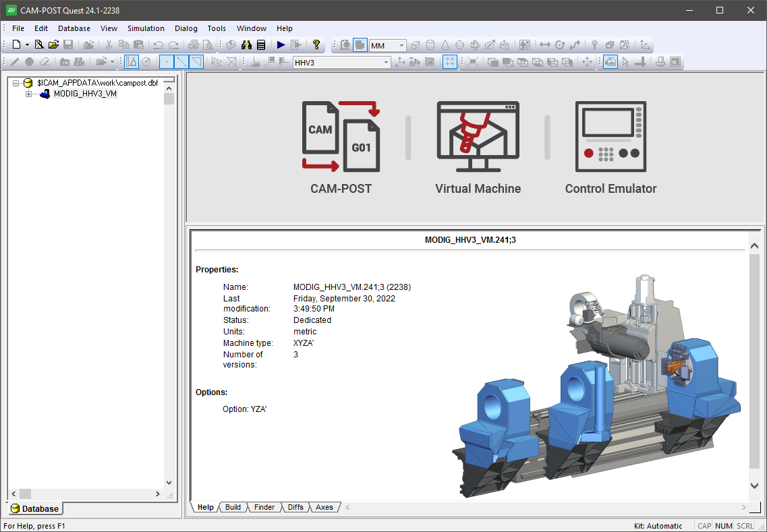This screenshot has height=532, width=767.
Task: Switch to the Diffs tab
Action: coord(295,507)
